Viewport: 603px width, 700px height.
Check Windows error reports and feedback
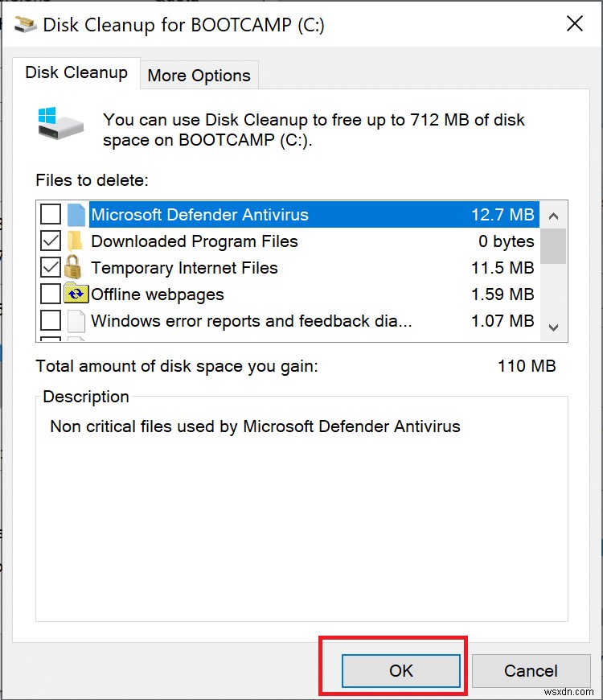pos(51,320)
